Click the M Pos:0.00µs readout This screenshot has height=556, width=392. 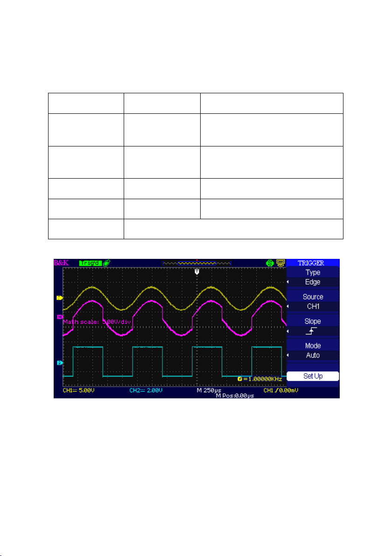click(235, 396)
